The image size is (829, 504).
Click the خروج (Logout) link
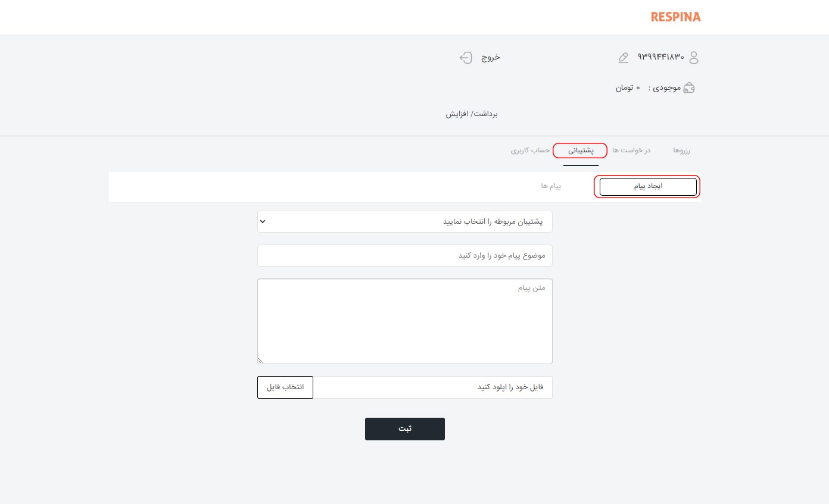[490, 58]
